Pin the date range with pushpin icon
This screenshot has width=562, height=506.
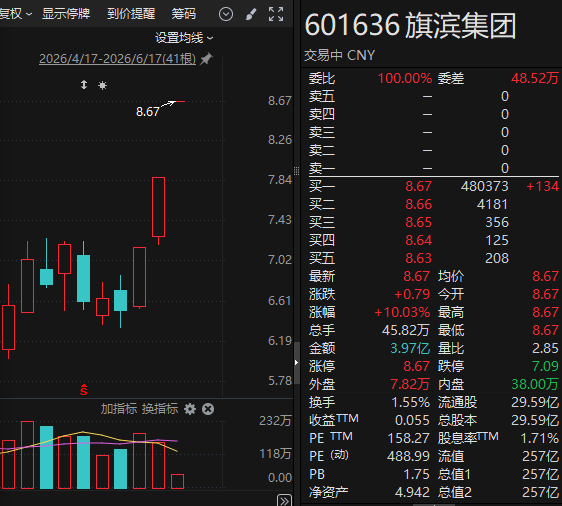point(206,58)
